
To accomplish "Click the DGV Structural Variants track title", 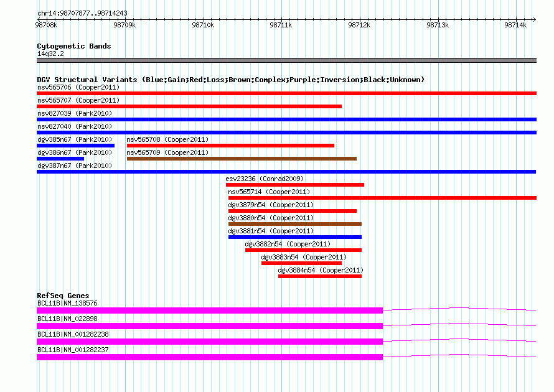I will tap(231, 80).
